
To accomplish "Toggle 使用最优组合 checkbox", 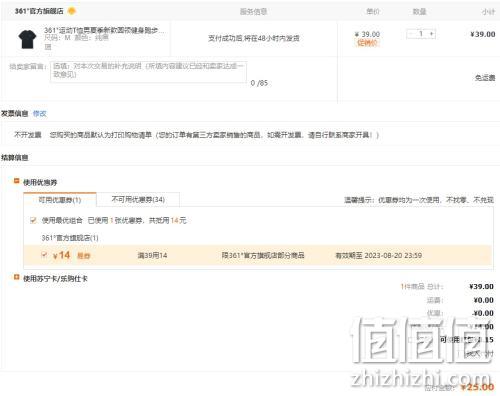I will click(33, 220).
